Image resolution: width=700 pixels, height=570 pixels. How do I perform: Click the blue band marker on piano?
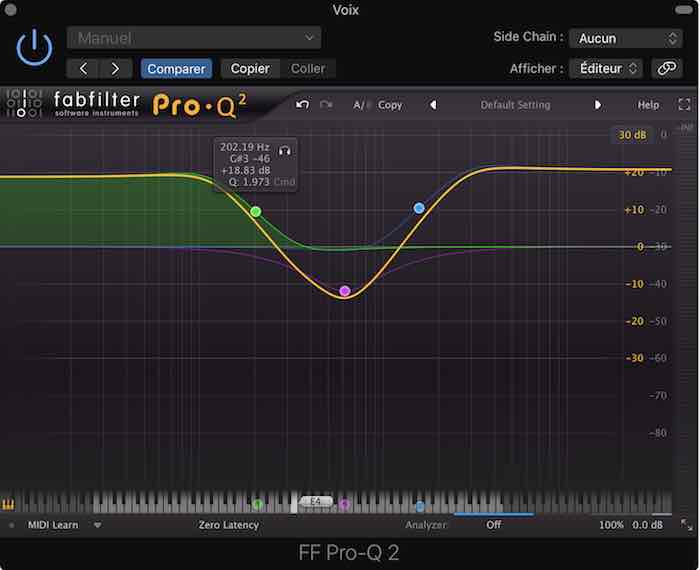tap(420, 507)
